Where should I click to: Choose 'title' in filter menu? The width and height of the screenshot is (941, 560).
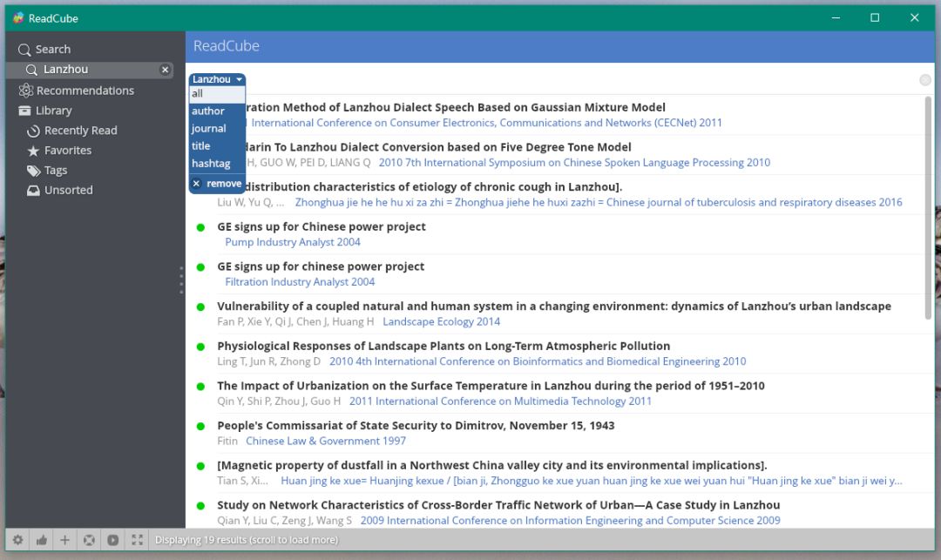pos(217,145)
